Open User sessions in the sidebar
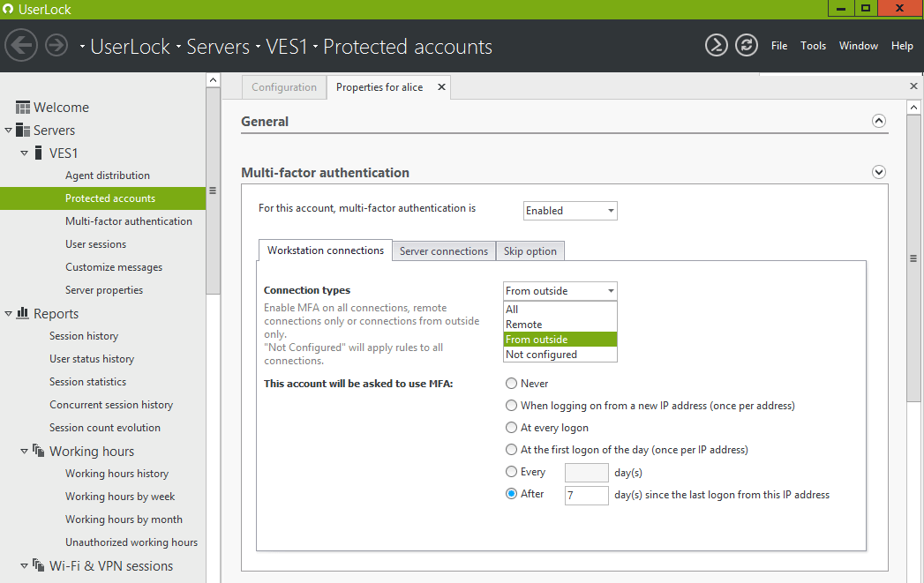The height and width of the screenshot is (583, 924). [x=95, y=244]
